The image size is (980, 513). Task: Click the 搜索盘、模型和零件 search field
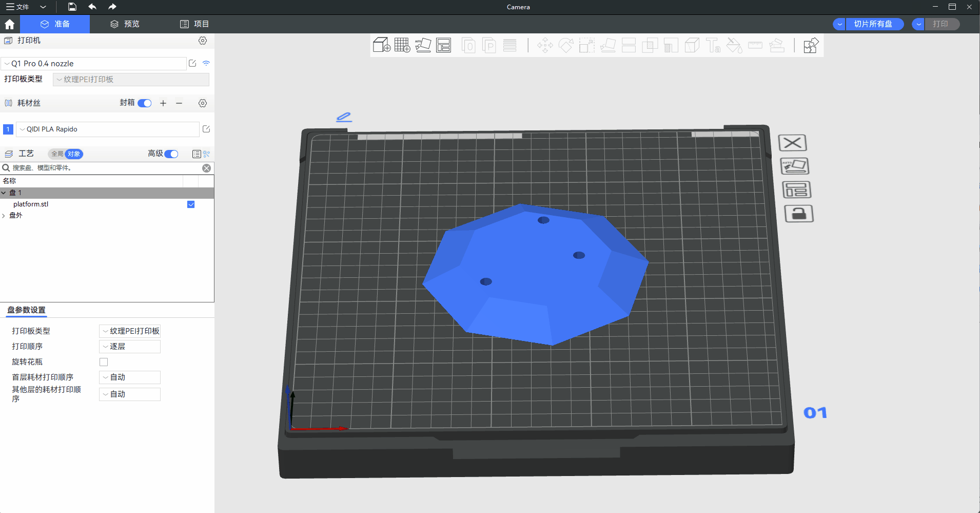tap(103, 168)
